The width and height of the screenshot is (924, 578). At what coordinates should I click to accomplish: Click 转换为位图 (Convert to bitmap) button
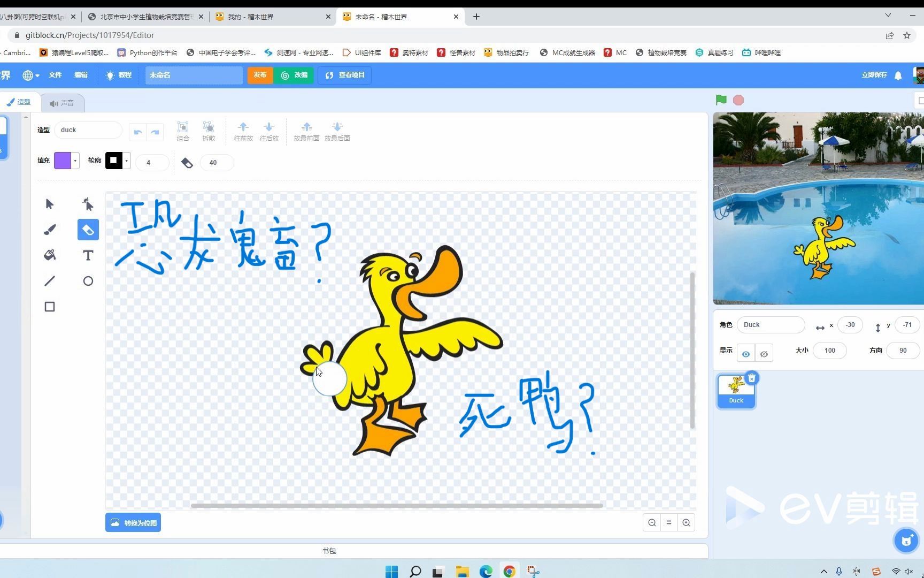(x=133, y=523)
